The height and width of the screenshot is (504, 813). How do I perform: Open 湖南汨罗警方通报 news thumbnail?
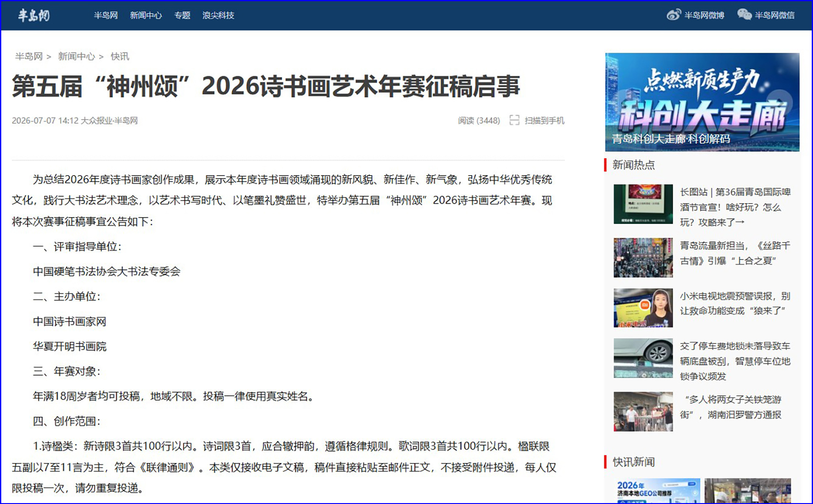643,411
